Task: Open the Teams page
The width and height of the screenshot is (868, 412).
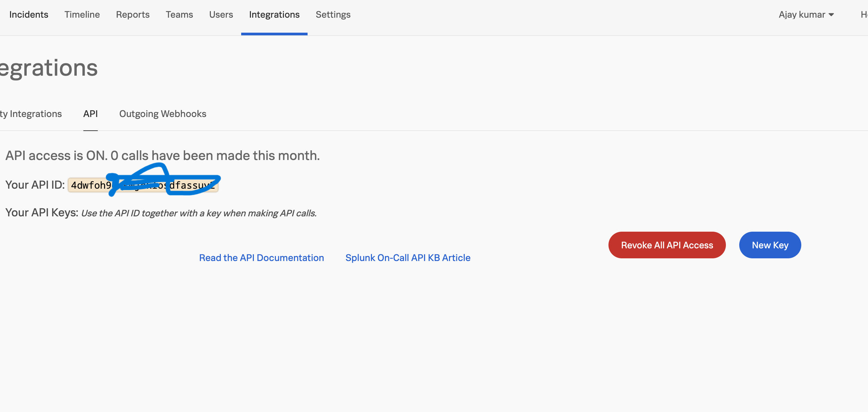Action: [x=179, y=14]
